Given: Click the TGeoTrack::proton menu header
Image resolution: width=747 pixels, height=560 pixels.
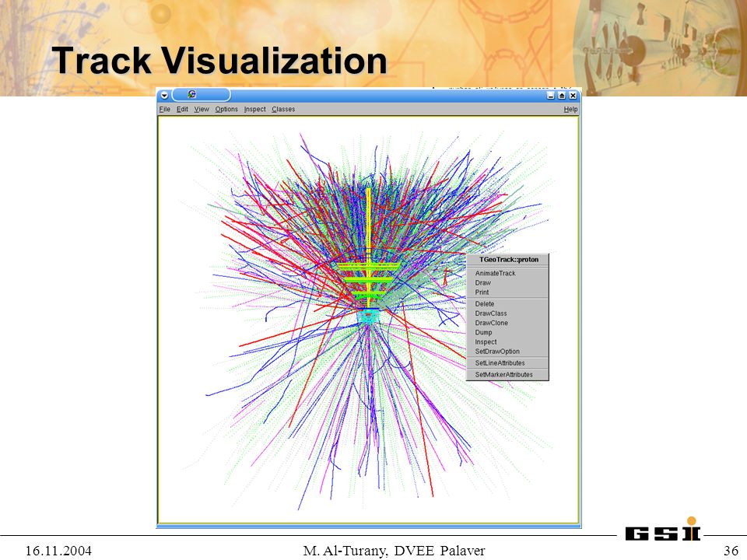Looking at the screenshot, I should point(508,260).
